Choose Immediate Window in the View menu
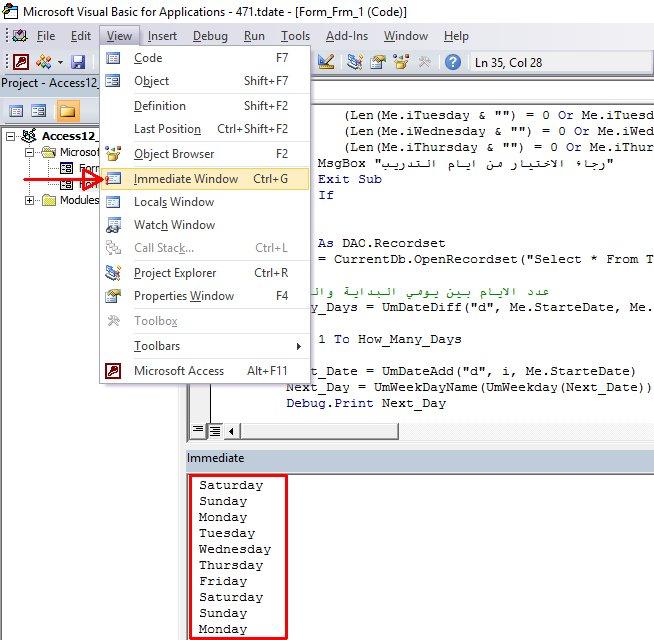This screenshot has width=654, height=640. (205, 179)
